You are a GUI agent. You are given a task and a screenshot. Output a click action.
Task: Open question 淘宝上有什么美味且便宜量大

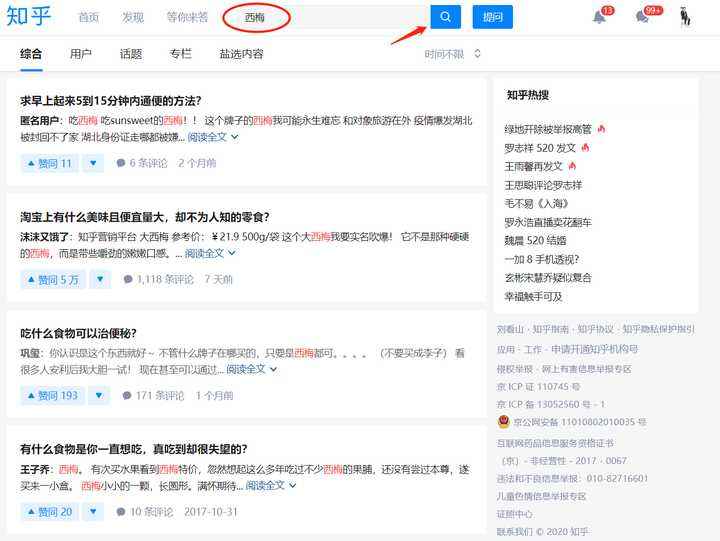click(145, 217)
